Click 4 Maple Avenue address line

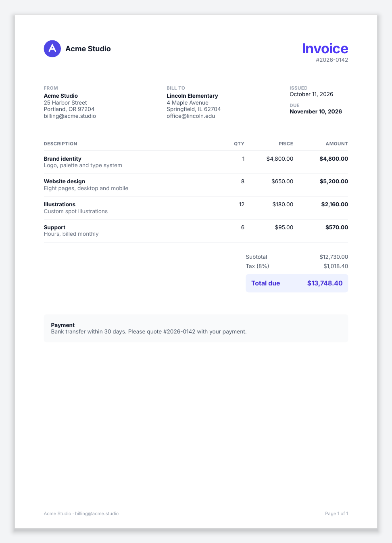click(188, 103)
